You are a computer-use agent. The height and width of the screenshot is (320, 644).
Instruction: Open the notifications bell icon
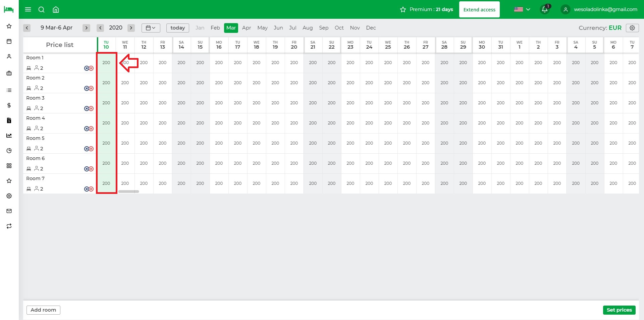[545, 9]
